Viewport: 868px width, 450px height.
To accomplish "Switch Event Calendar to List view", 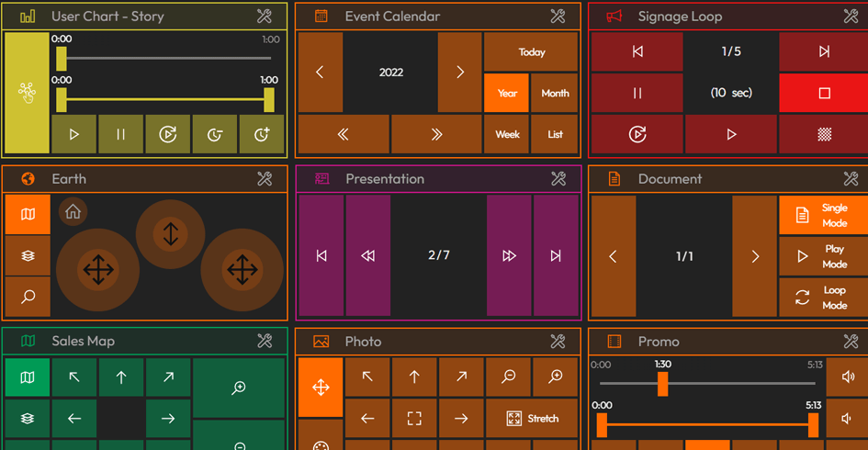I will click(x=555, y=134).
